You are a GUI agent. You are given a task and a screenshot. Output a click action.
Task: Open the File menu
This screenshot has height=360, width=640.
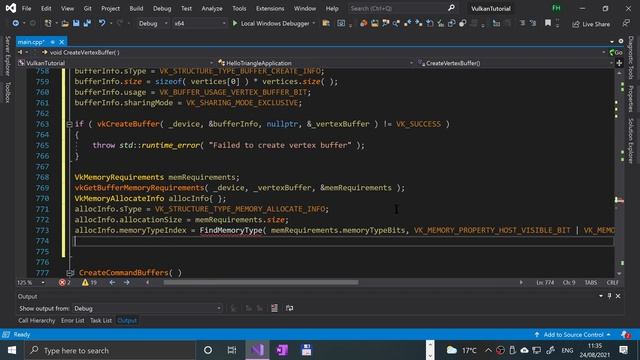(x=27, y=8)
